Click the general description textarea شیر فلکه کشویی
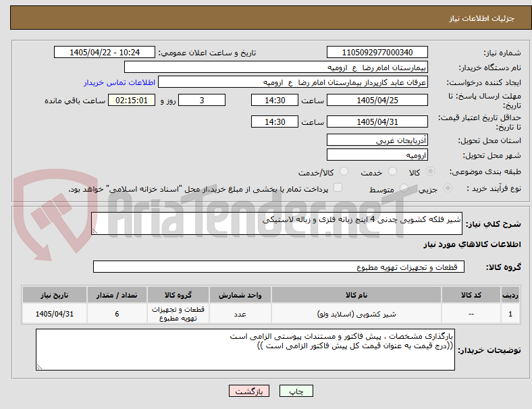The height and width of the screenshot is (409, 532). pos(277,223)
